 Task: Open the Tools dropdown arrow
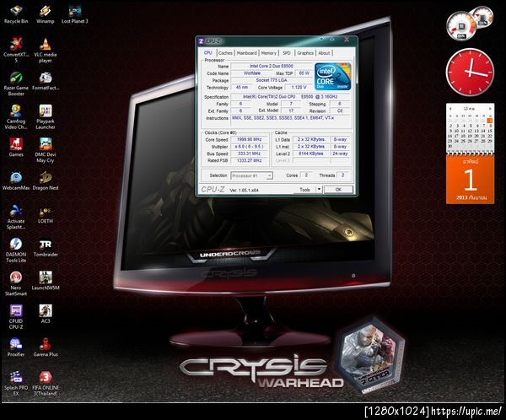pos(319,189)
